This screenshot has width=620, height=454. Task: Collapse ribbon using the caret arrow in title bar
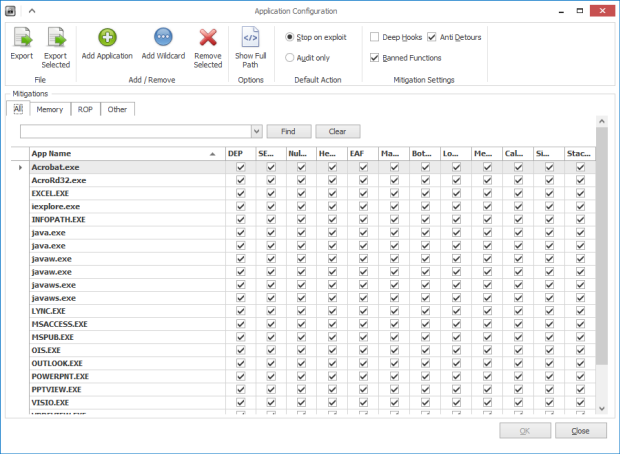click(32, 11)
